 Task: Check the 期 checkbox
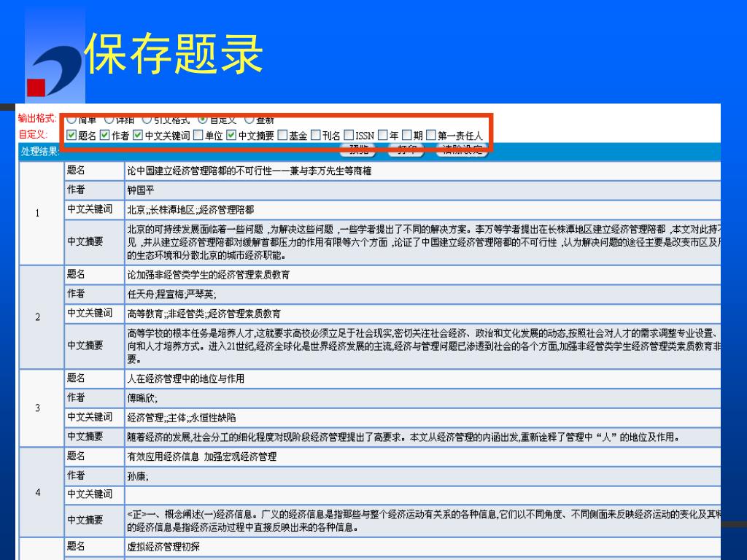coord(407,135)
